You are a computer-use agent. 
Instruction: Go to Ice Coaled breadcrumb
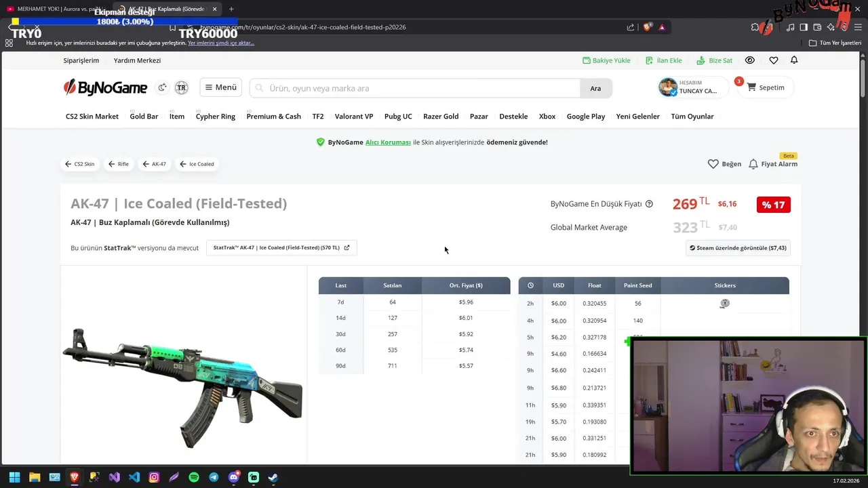click(x=197, y=164)
